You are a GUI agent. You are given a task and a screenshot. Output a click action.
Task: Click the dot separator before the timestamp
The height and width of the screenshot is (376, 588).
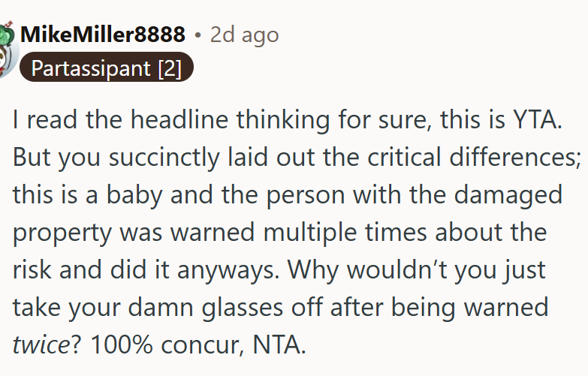198,35
